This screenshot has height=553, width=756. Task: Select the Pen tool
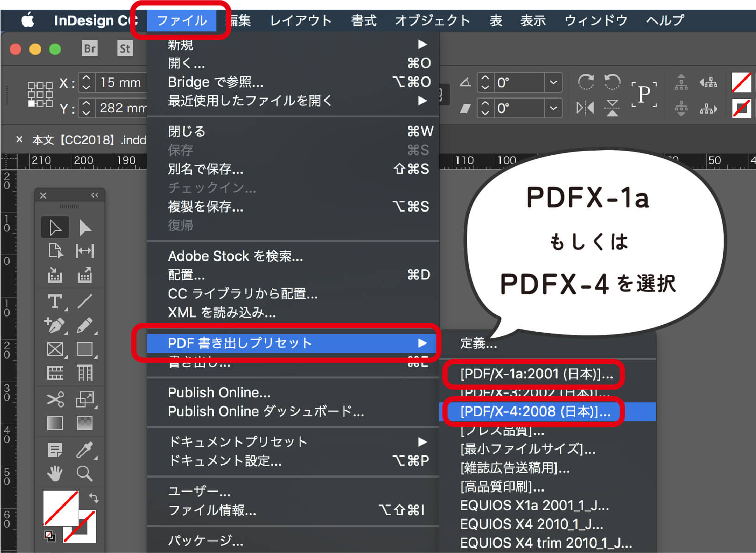55,325
